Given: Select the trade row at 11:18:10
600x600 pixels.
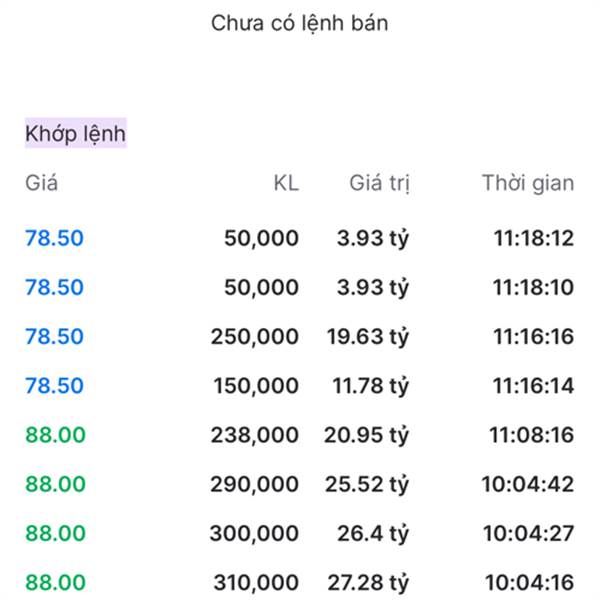Looking at the screenshot, I should [x=300, y=287].
